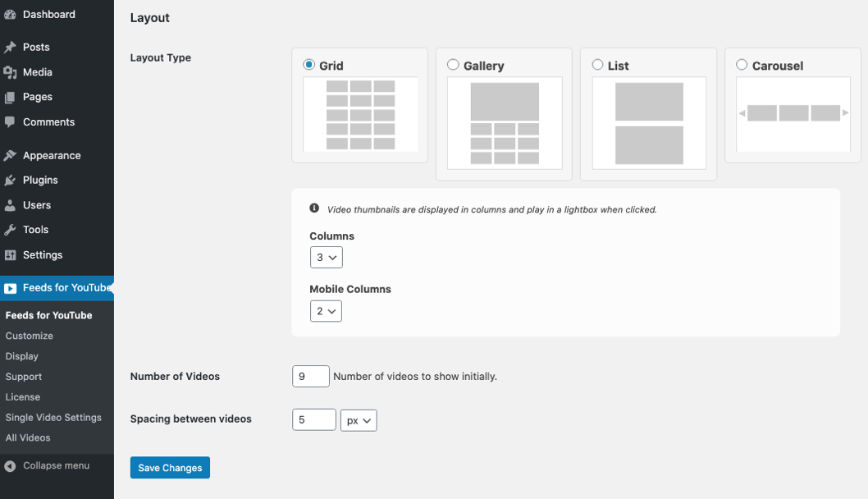Click the Grid layout preview thumbnail
The image size is (868, 499).
click(x=360, y=114)
